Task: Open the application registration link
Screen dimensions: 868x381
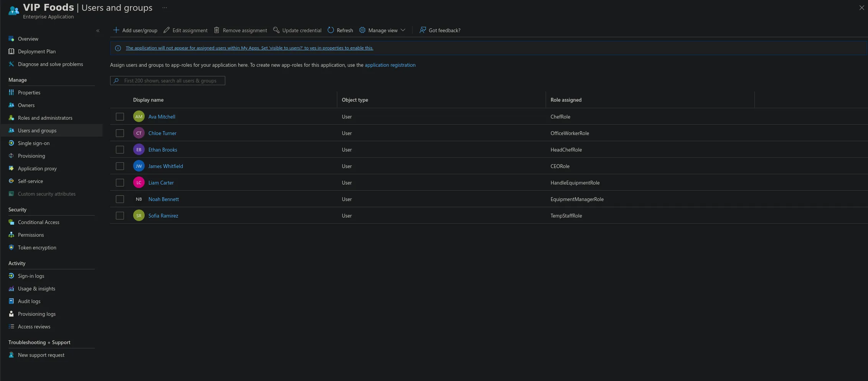Action: [x=390, y=65]
